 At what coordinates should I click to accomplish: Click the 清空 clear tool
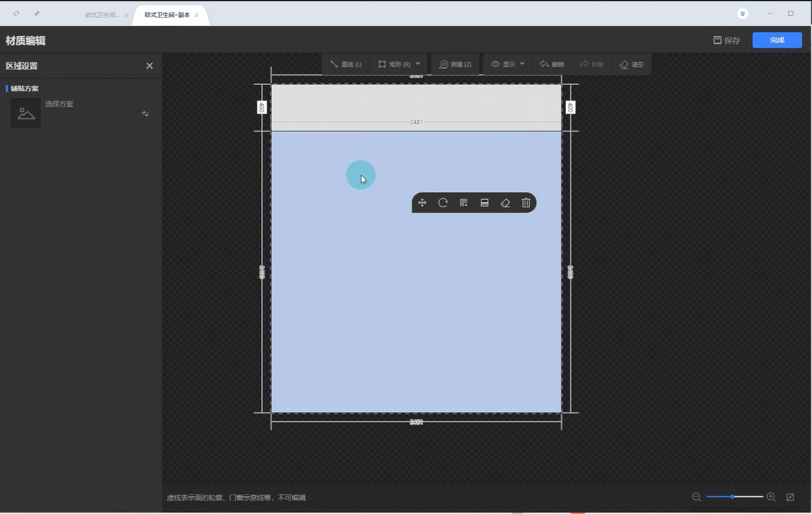pyautogui.click(x=632, y=65)
